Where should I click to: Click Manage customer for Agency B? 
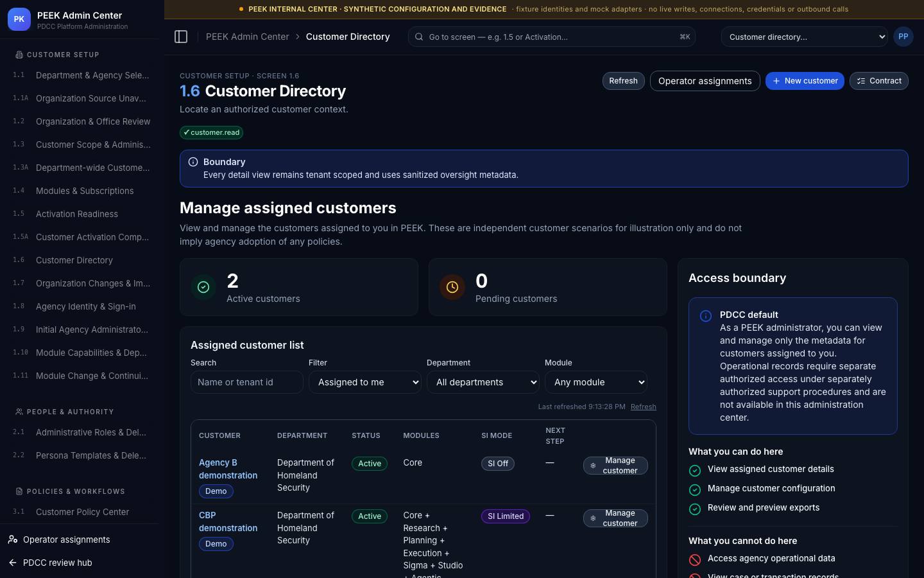coord(615,466)
